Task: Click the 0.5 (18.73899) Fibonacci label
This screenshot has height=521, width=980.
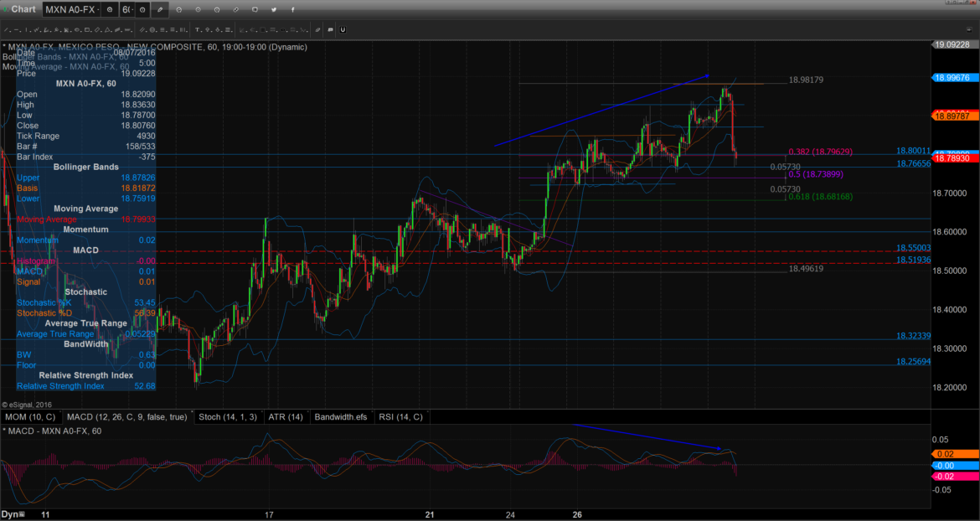Action: tap(816, 174)
